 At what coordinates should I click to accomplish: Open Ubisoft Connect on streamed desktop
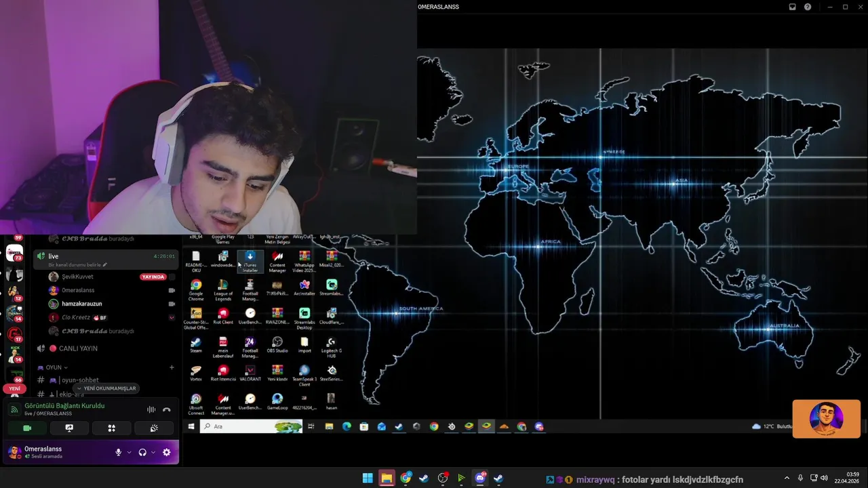point(196,403)
